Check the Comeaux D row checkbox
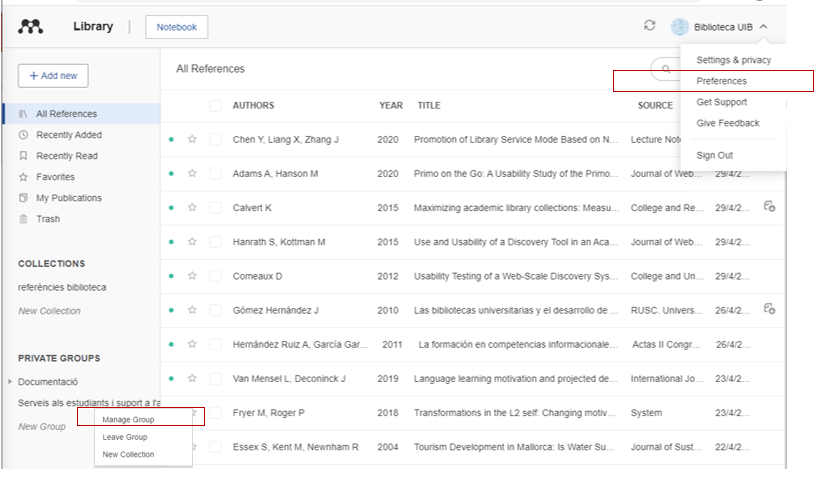The height and width of the screenshot is (487, 825). click(x=215, y=276)
